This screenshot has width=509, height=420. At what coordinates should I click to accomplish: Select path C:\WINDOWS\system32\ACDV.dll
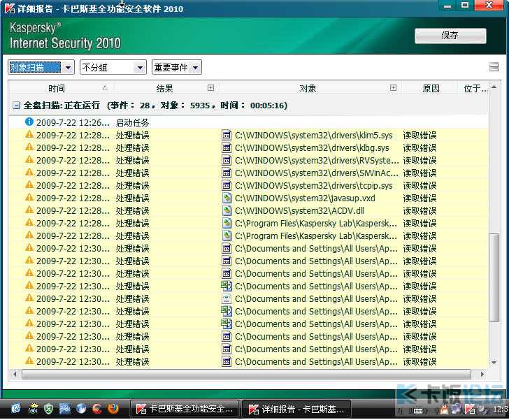pos(299,210)
